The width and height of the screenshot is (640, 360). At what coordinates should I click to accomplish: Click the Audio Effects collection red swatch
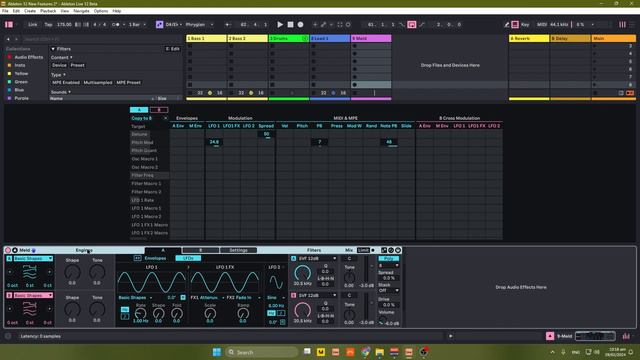[9, 57]
